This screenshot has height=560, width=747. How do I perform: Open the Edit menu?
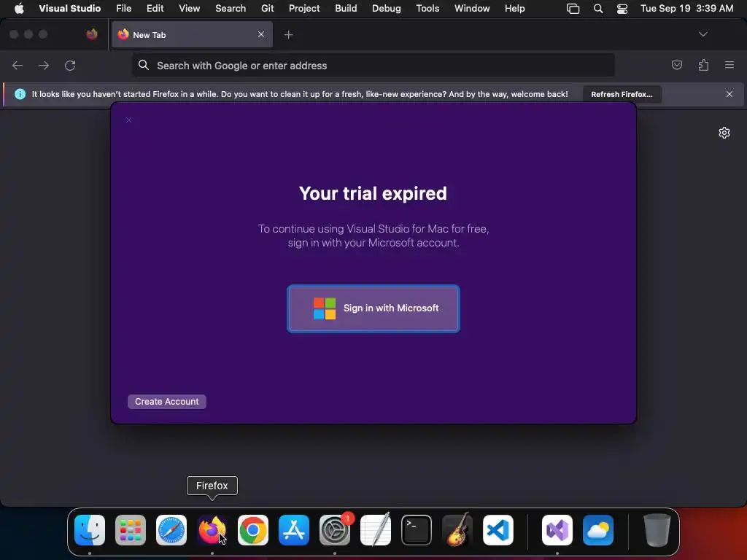tap(155, 8)
